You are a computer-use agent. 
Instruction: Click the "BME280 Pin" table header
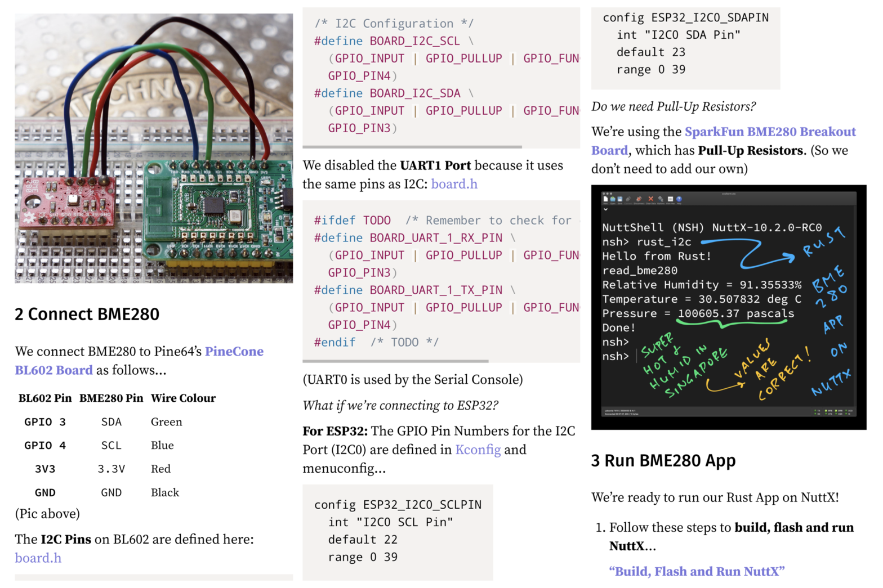[112, 398]
